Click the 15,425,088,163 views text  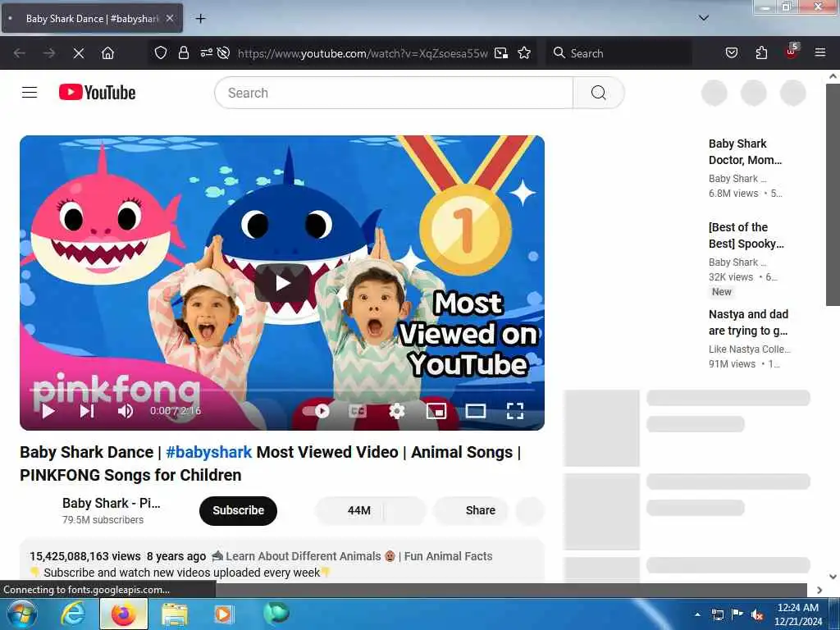85,556
